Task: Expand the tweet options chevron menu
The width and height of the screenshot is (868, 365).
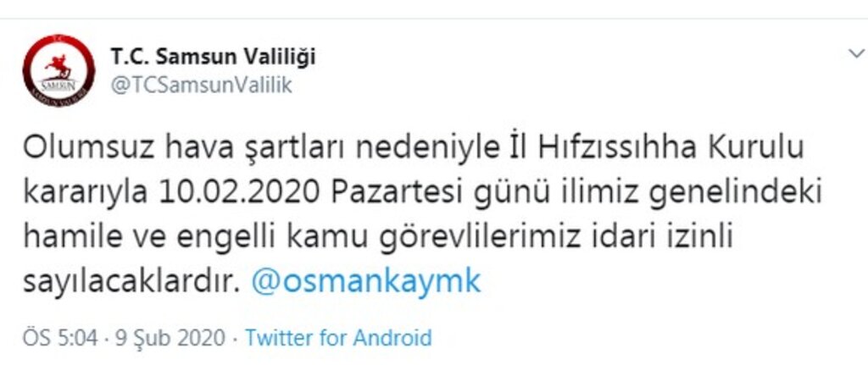Action: click(x=856, y=53)
